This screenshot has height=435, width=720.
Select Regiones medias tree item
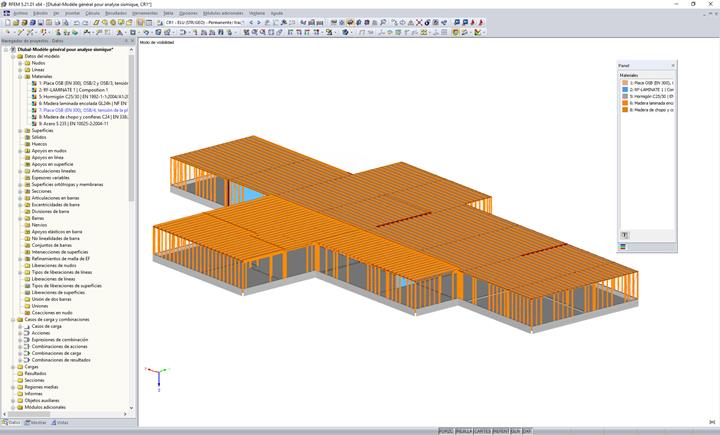[41, 387]
